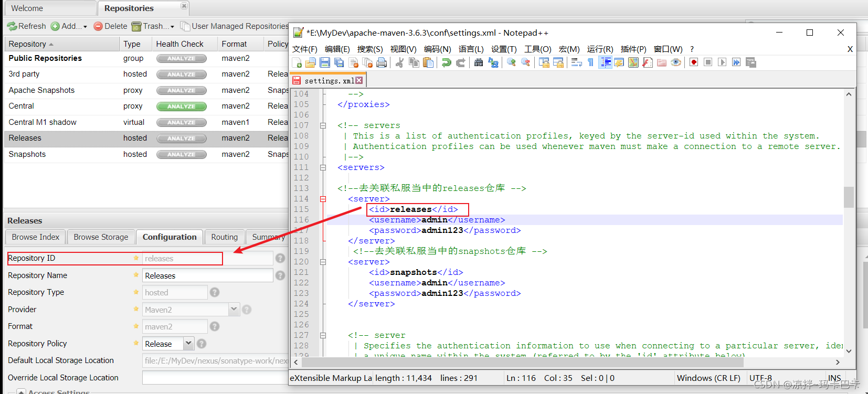The width and height of the screenshot is (868, 394).
Task: Create a new file in Notepad++ toolbar
Action: (x=297, y=62)
